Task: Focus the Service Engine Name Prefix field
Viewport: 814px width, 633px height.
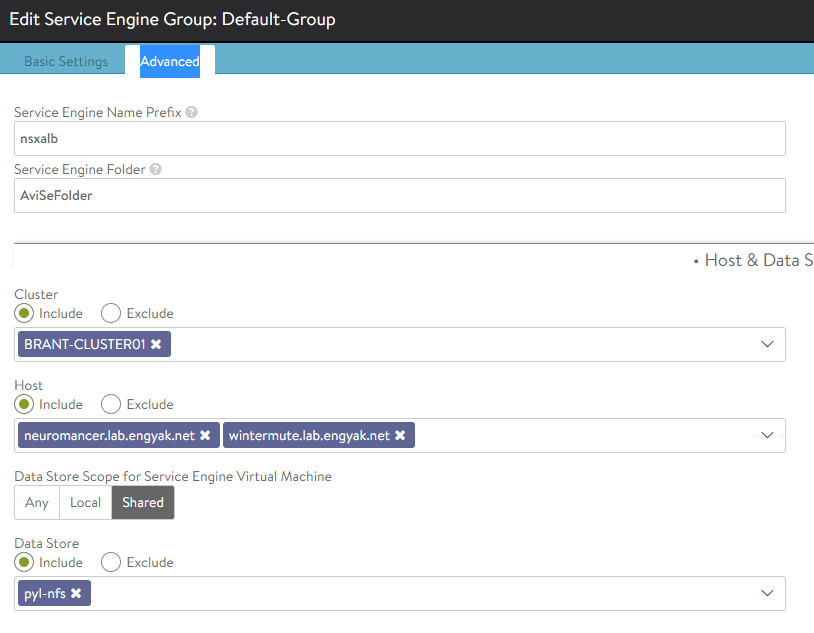Action: point(400,139)
